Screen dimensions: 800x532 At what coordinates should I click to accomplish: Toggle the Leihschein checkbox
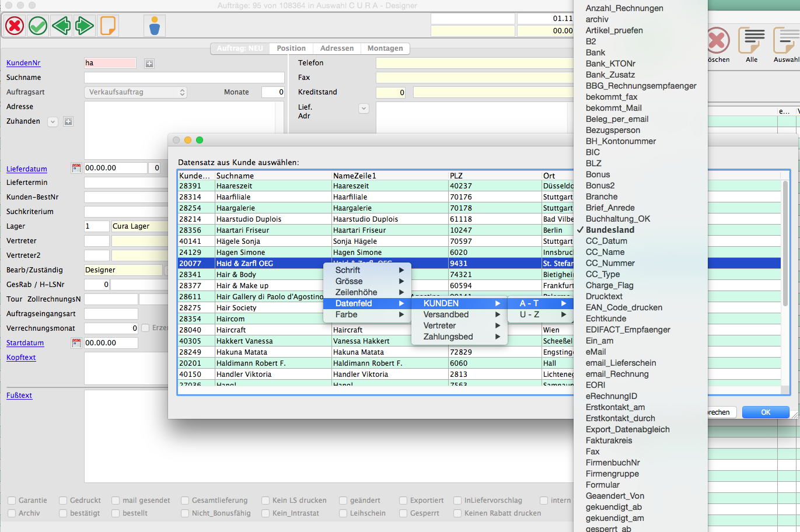point(343,513)
